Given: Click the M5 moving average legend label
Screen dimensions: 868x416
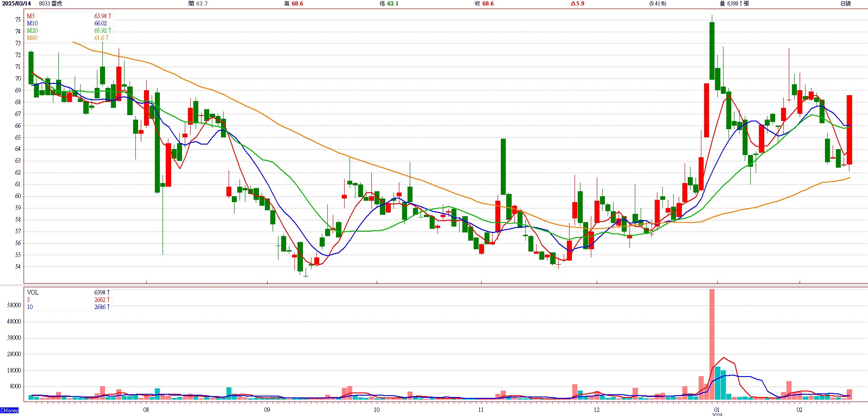Looking at the screenshot, I should click(31, 16).
